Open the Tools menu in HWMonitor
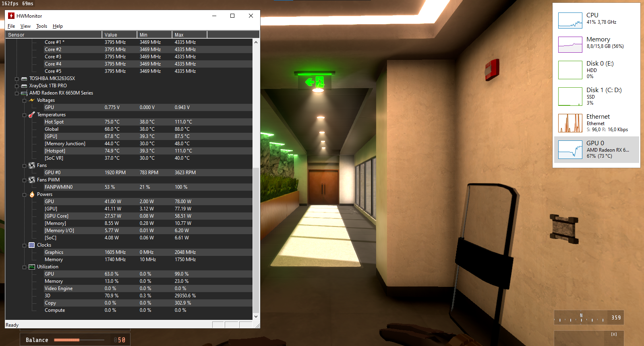The width and height of the screenshot is (644, 346). point(41,26)
